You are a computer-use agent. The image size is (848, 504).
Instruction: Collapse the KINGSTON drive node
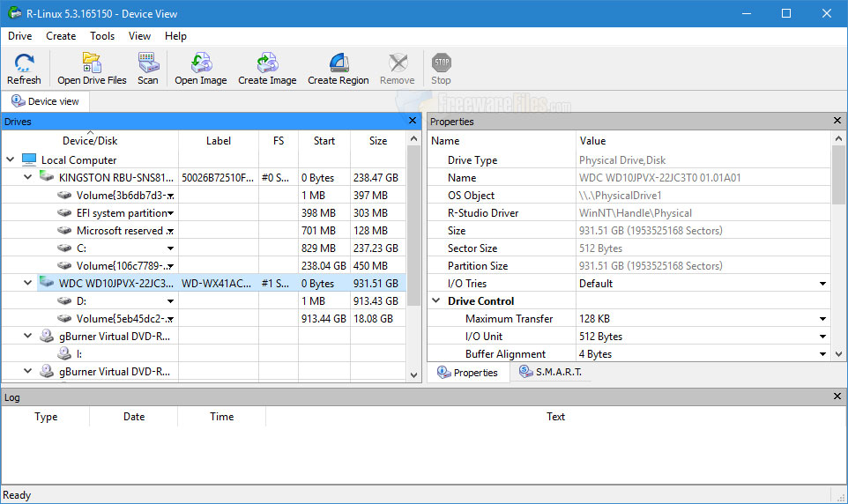(27, 177)
